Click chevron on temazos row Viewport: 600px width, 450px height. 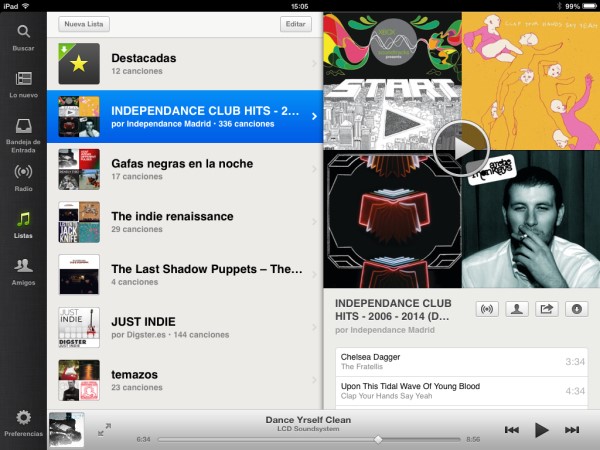tap(314, 380)
